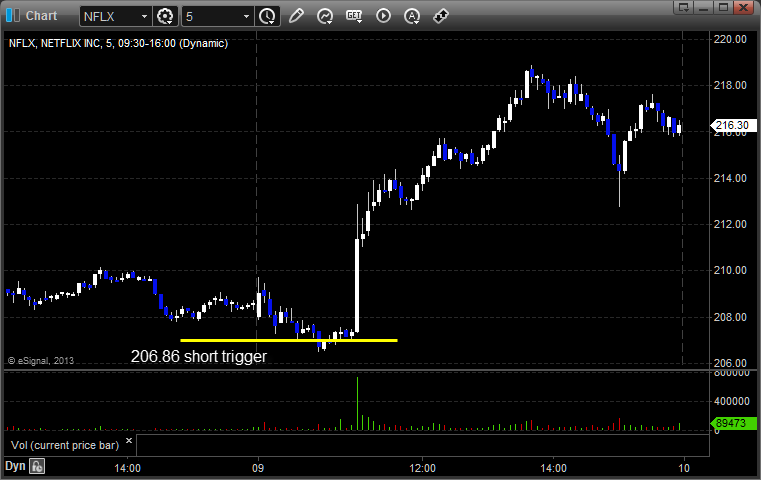Click the 09 date label on time axis
The width and height of the screenshot is (761, 480).
click(258, 468)
